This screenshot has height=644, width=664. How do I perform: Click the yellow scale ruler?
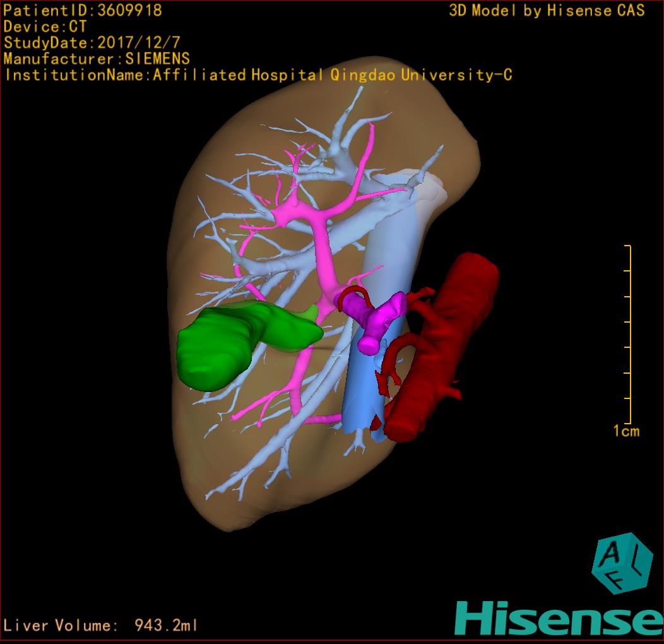point(629,335)
